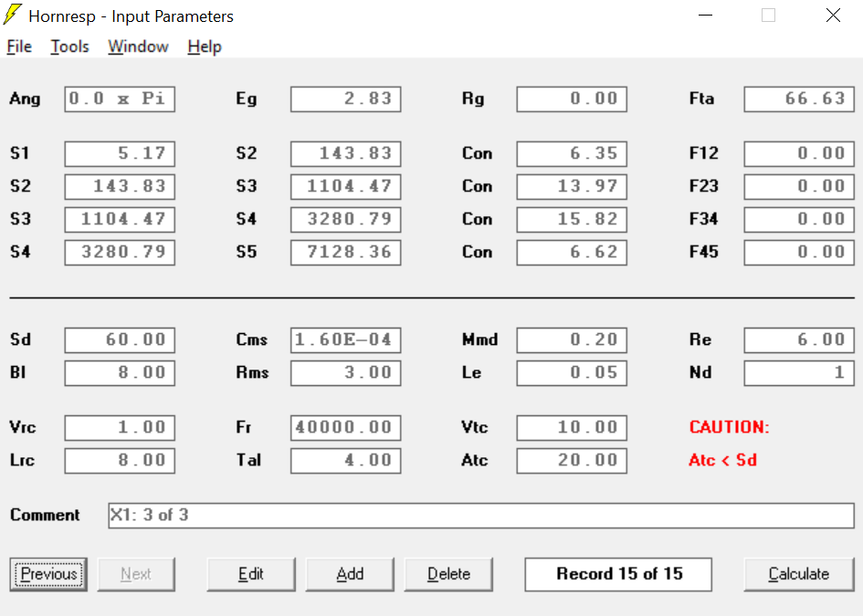The image size is (863, 616).
Task: Click the Con field with 6.62
Action: click(572, 253)
